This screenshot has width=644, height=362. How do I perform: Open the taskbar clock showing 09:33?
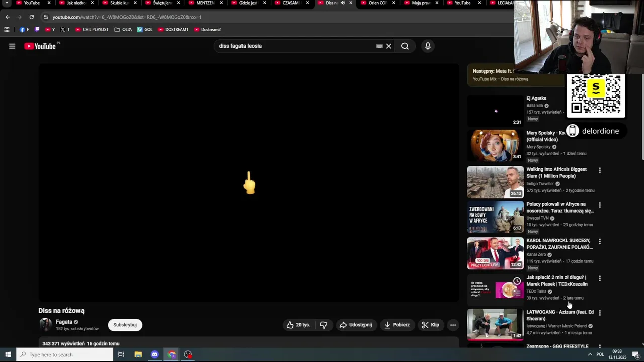click(x=617, y=354)
